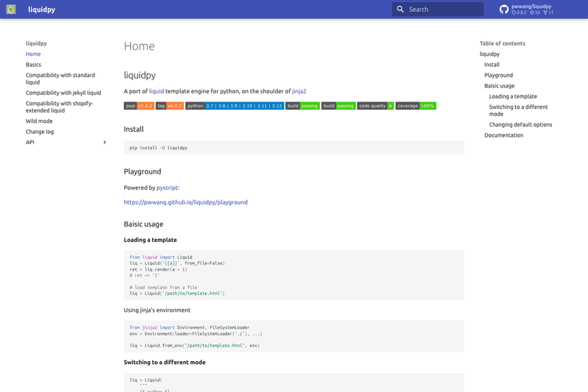The image size is (588, 392).
Task: Click the 'Playground' section heading
Action: [143, 172]
